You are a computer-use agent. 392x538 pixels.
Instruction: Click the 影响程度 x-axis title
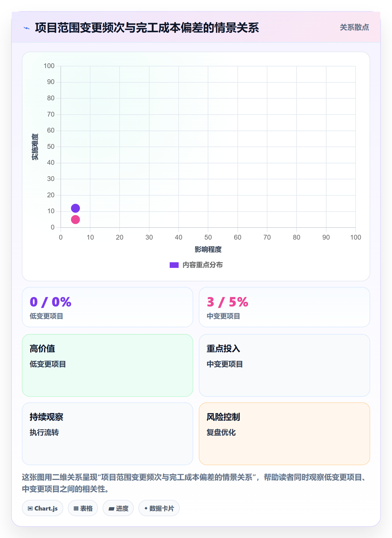[208, 249]
